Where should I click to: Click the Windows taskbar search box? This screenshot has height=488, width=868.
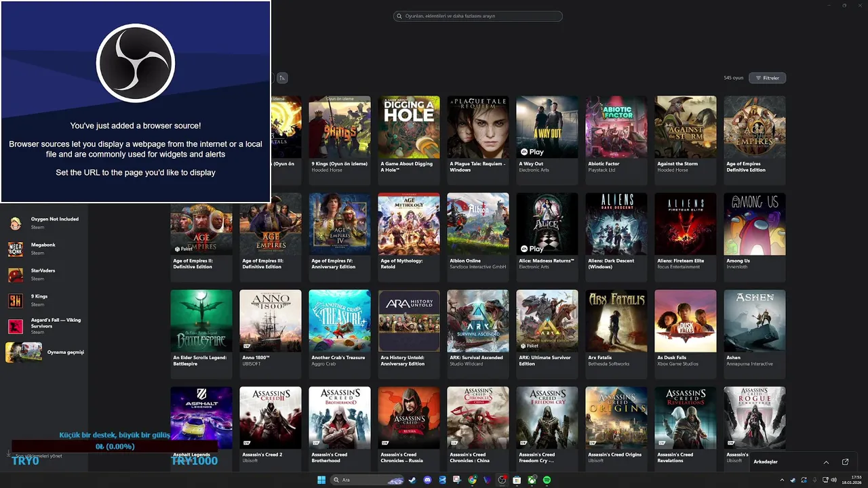point(368,480)
